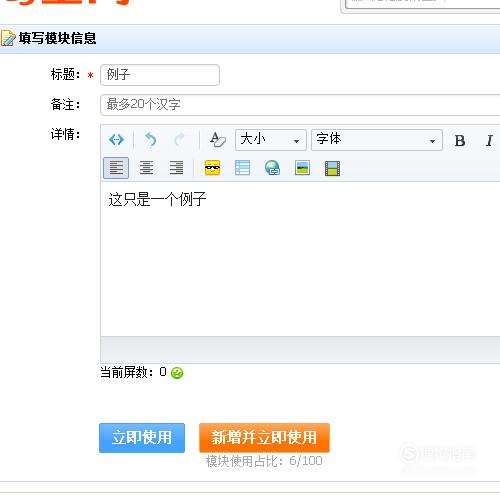Click the 标题 input containing 例子

point(160,75)
